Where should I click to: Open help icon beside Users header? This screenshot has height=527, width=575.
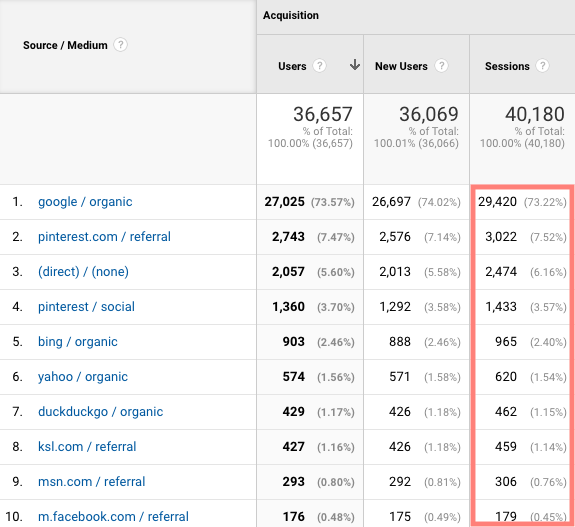(319, 66)
